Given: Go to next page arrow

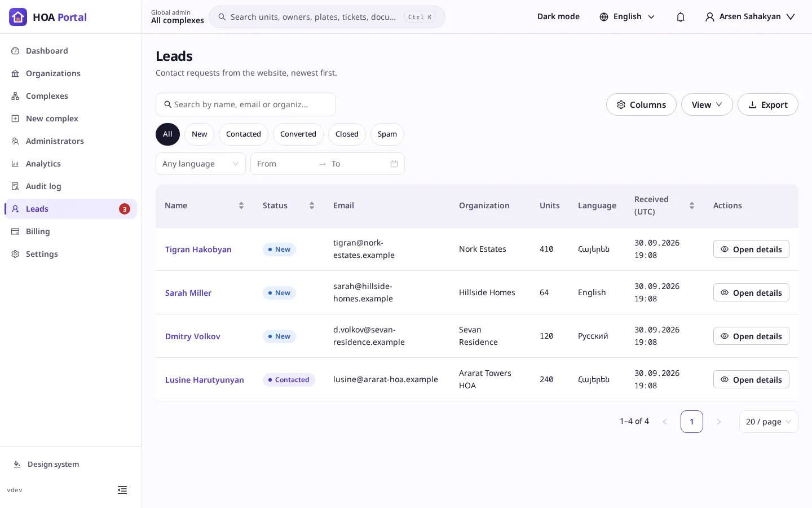Looking at the screenshot, I should coord(719,422).
